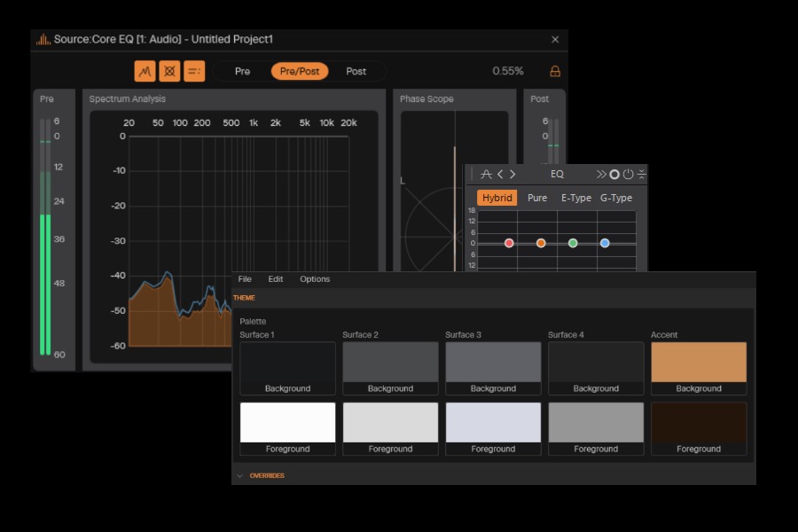Viewport: 798px width, 532px height.
Task: Click the Surface 1 label
Action: tap(257, 334)
